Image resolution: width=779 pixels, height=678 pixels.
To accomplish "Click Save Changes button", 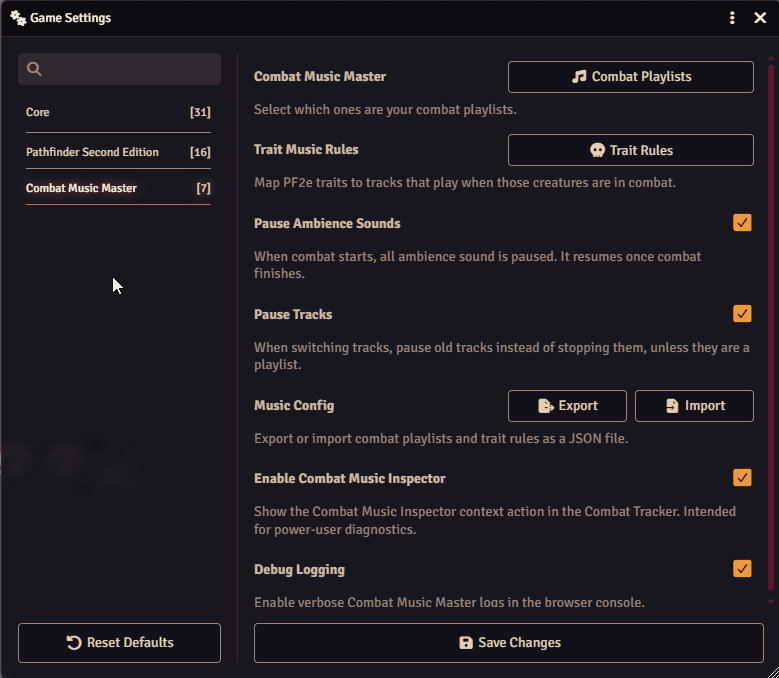I will [509, 643].
